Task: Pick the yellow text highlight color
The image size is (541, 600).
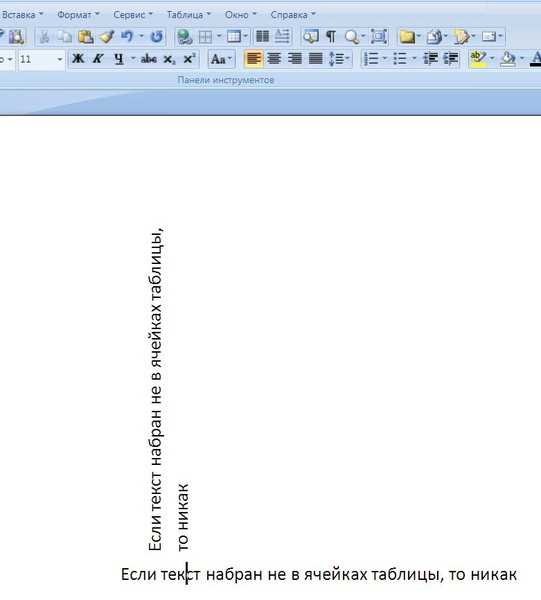Action: [478, 59]
